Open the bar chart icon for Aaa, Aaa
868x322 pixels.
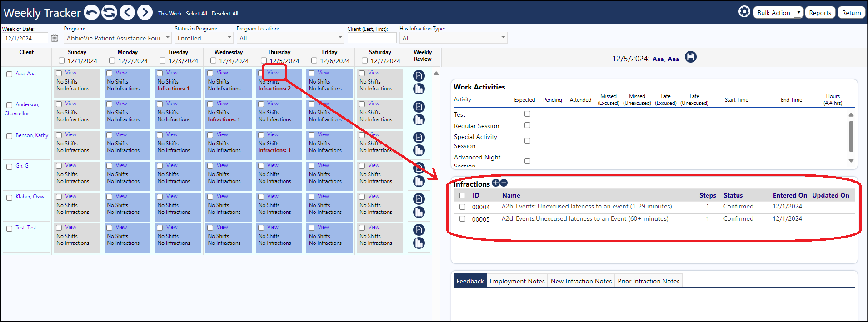pyautogui.click(x=419, y=89)
